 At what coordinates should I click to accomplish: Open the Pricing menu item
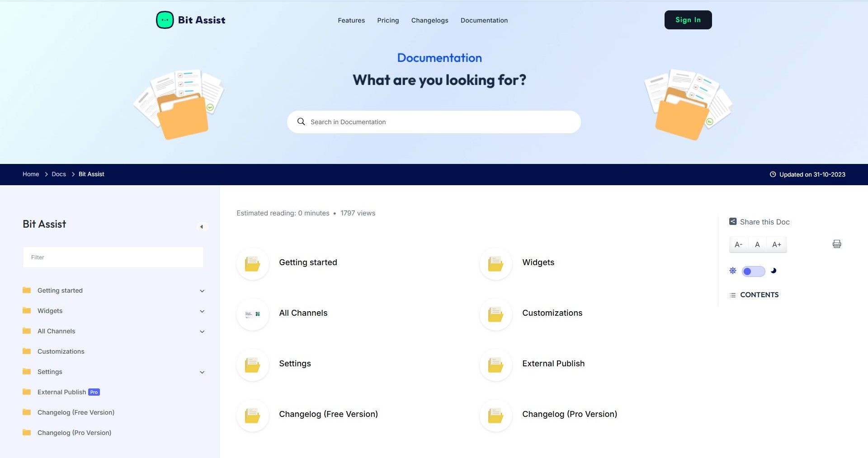[388, 20]
